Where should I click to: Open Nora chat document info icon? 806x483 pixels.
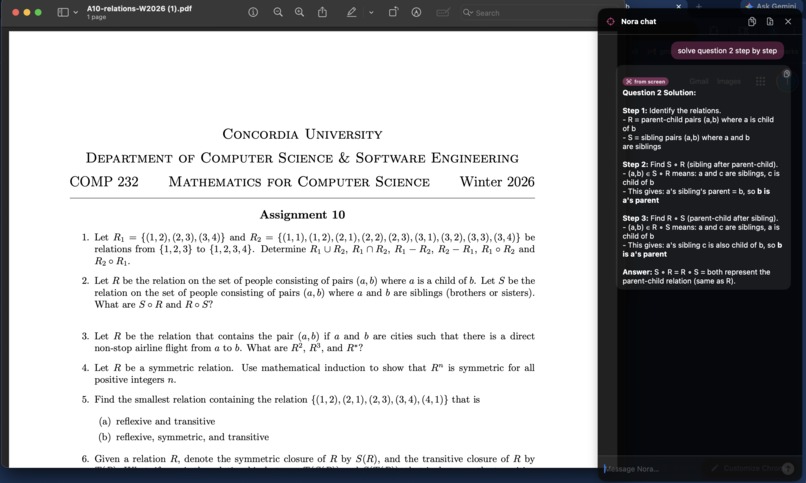(x=770, y=22)
